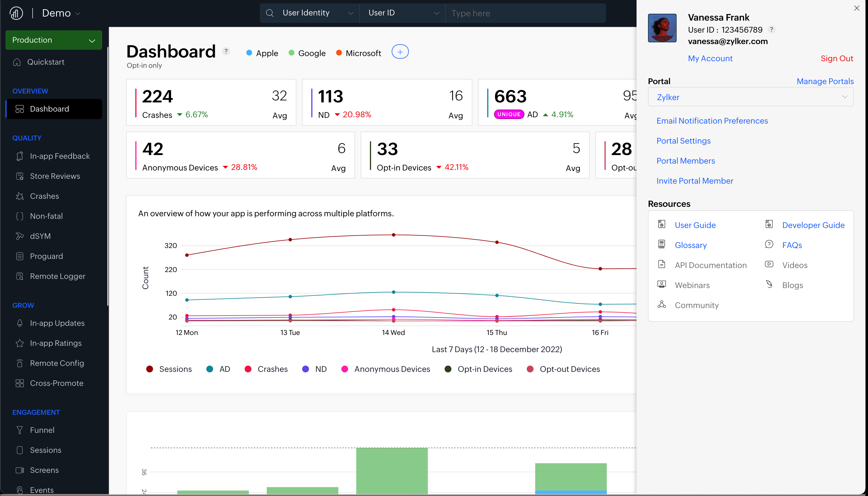Image resolution: width=868 pixels, height=496 pixels.
Task: Click the In-app Ratings star icon
Action: coord(20,343)
